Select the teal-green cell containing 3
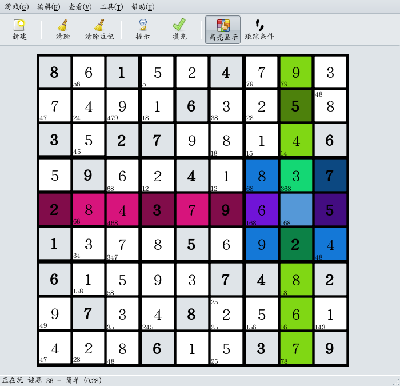The image size is (400, 386). coord(296,175)
